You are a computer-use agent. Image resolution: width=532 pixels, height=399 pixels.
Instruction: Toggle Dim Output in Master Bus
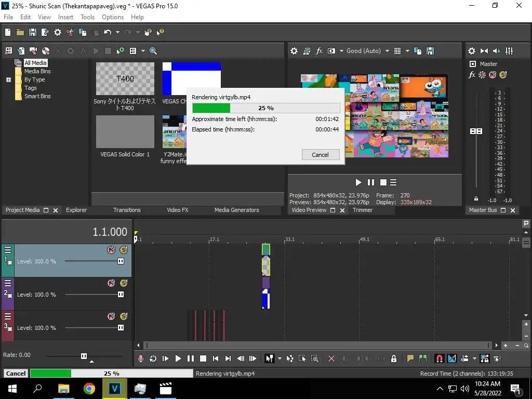496,51
